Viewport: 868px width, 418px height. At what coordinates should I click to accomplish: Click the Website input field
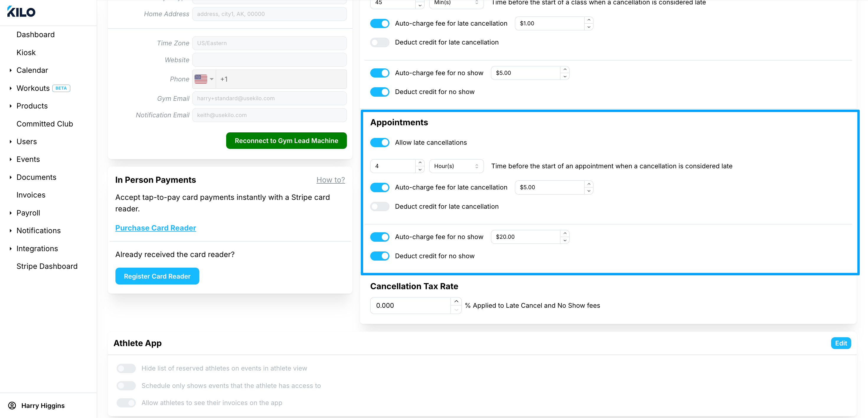tap(269, 60)
